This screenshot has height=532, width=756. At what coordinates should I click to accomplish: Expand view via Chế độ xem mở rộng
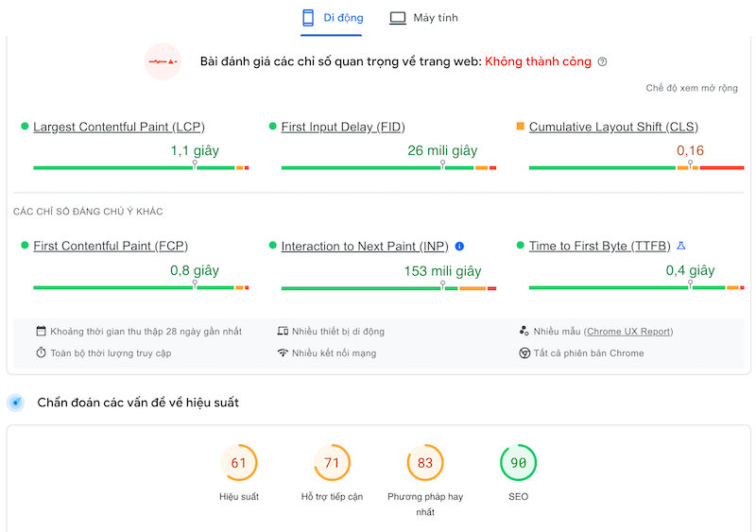click(692, 89)
